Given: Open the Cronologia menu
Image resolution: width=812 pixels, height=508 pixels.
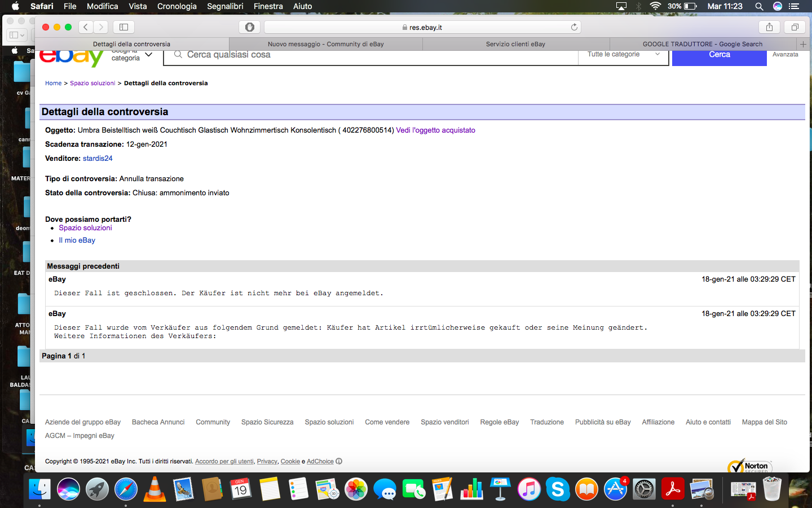Looking at the screenshot, I should click(176, 6).
